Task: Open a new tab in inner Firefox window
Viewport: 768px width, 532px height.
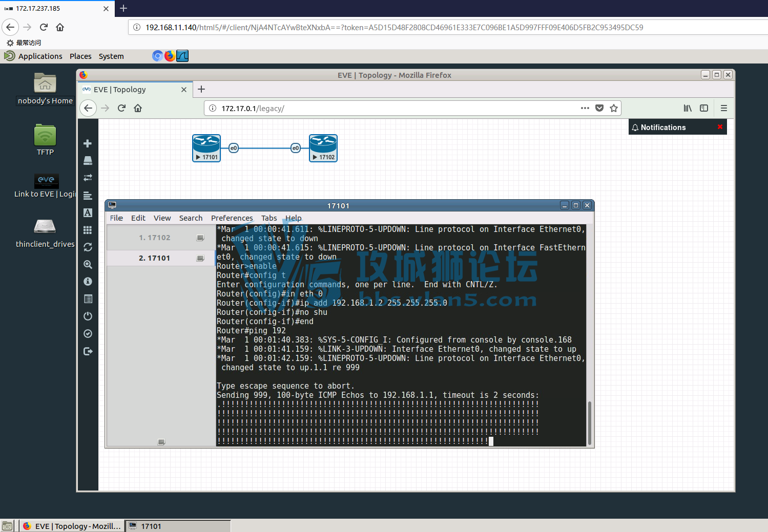Action: point(201,89)
